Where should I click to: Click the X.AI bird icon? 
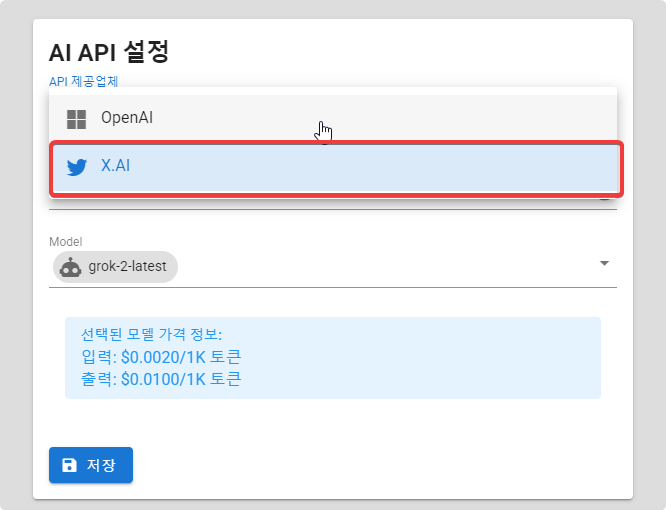coord(77,167)
